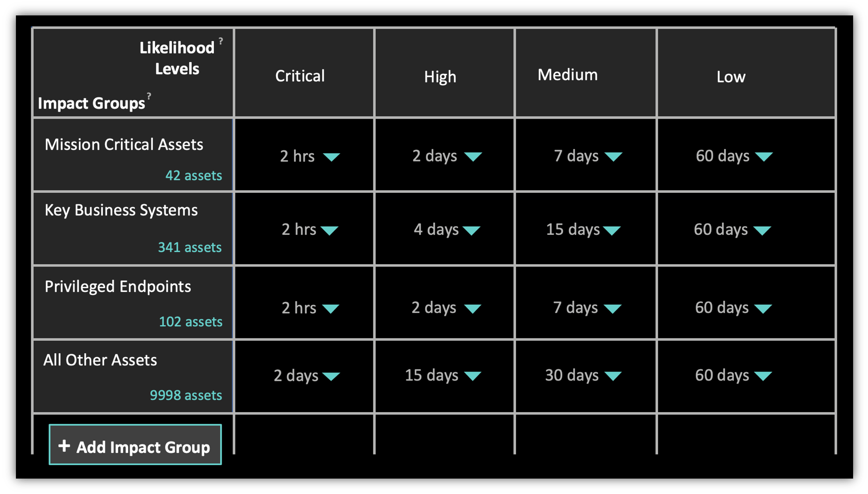
Task: Open All Other Assets Critical 2 days dropdown
Action: click(x=331, y=376)
